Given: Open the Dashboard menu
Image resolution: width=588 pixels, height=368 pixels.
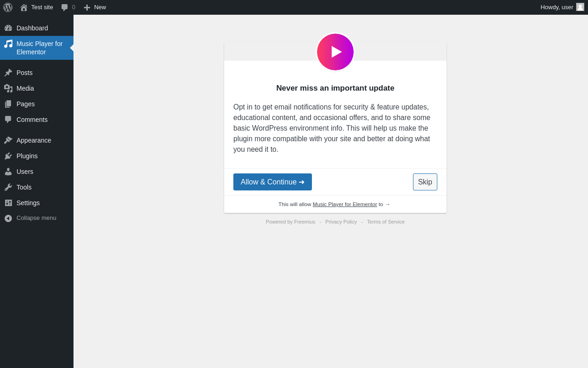Looking at the screenshot, I should pos(37,28).
